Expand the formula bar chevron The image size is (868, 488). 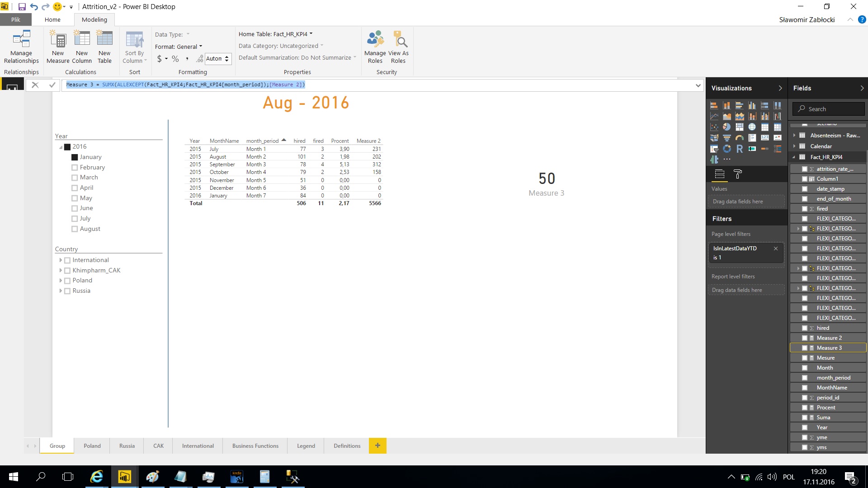(698, 85)
